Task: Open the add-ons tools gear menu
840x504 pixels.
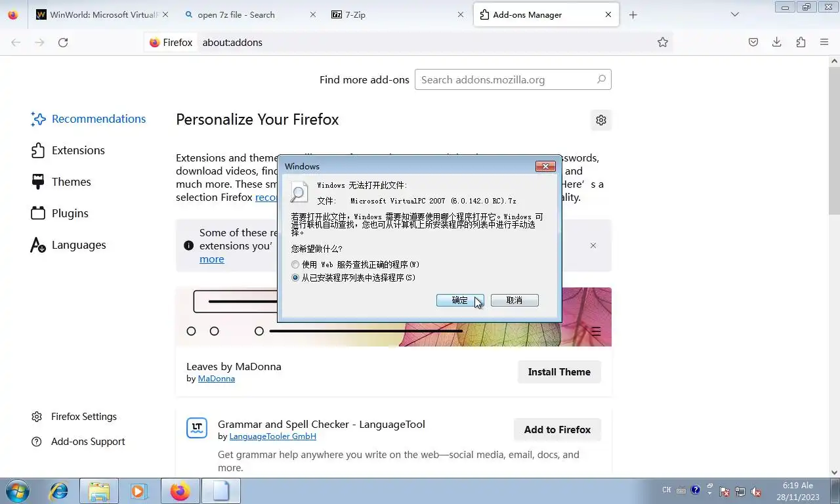Action: click(600, 120)
